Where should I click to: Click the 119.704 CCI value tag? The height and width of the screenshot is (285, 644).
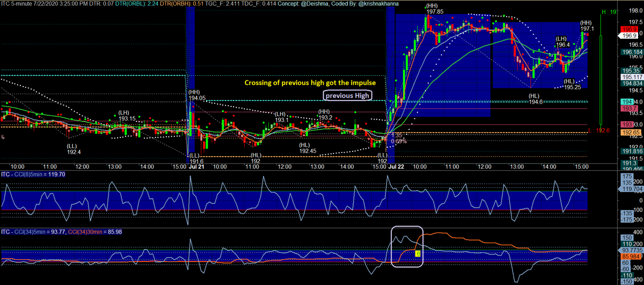click(632, 189)
